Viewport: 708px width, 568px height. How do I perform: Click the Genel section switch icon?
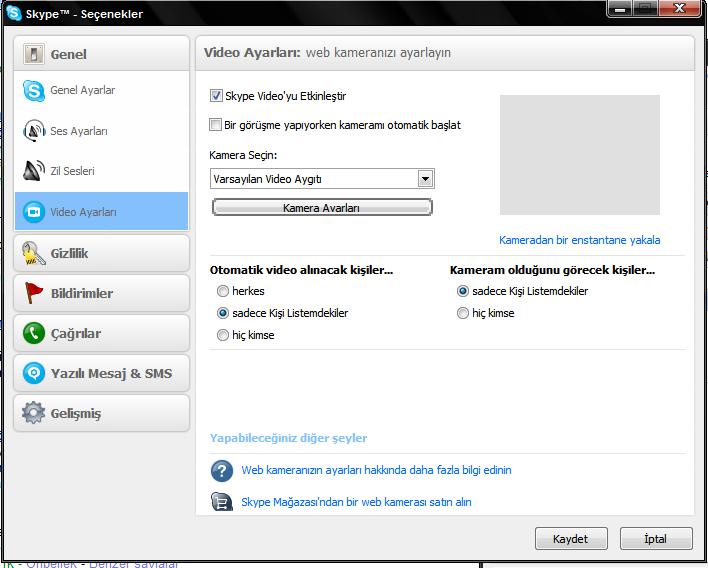click(34, 54)
